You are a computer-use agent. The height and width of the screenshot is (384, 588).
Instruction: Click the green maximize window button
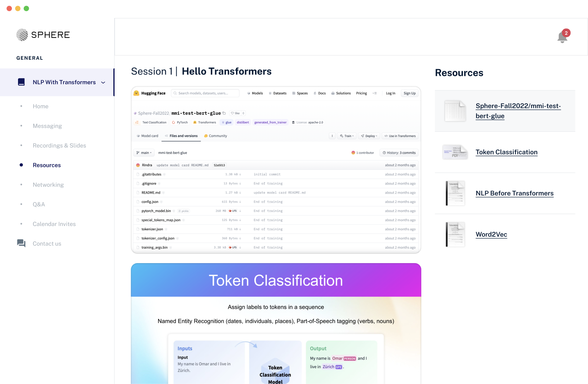tap(26, 8)
